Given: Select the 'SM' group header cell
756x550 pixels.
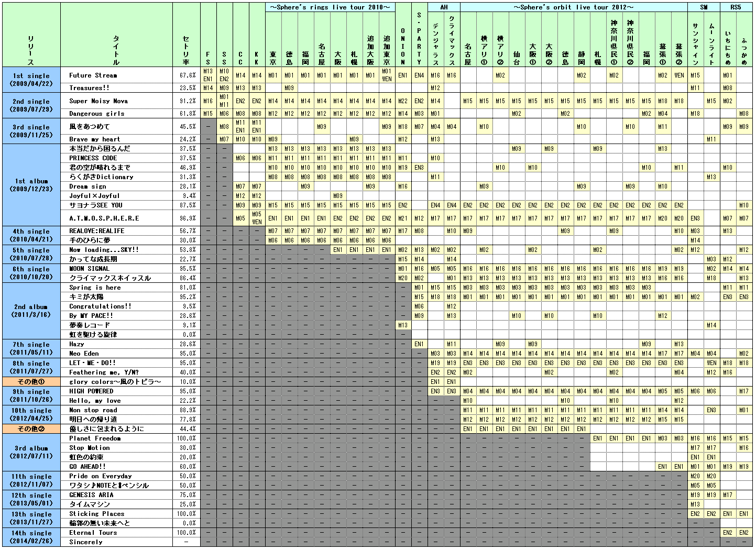Looking at the screenshot, I should pyautogui.click(x=704, y=7).
